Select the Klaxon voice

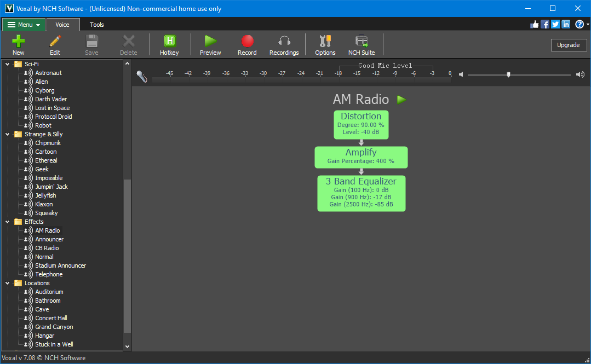click(x=44, y=204)
